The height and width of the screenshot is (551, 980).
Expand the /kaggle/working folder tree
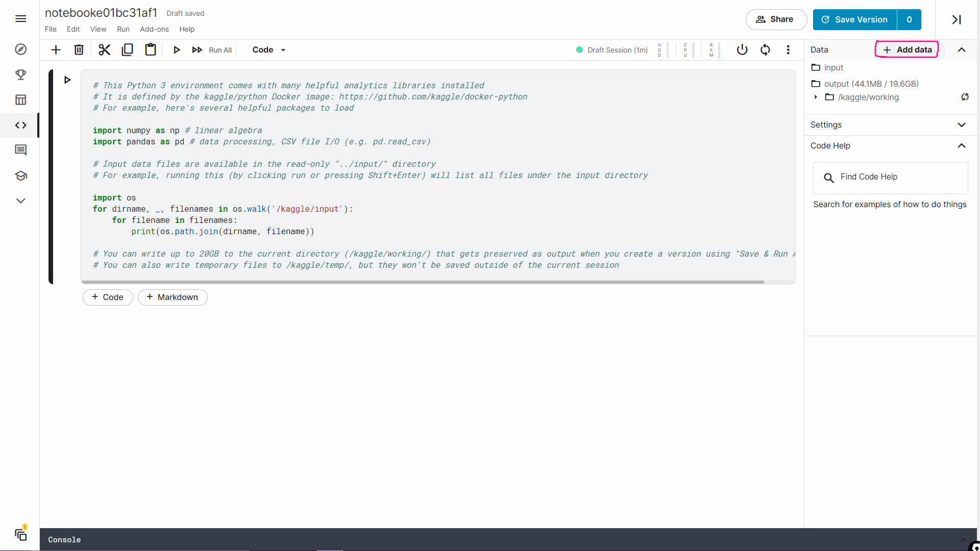point(816,97)
